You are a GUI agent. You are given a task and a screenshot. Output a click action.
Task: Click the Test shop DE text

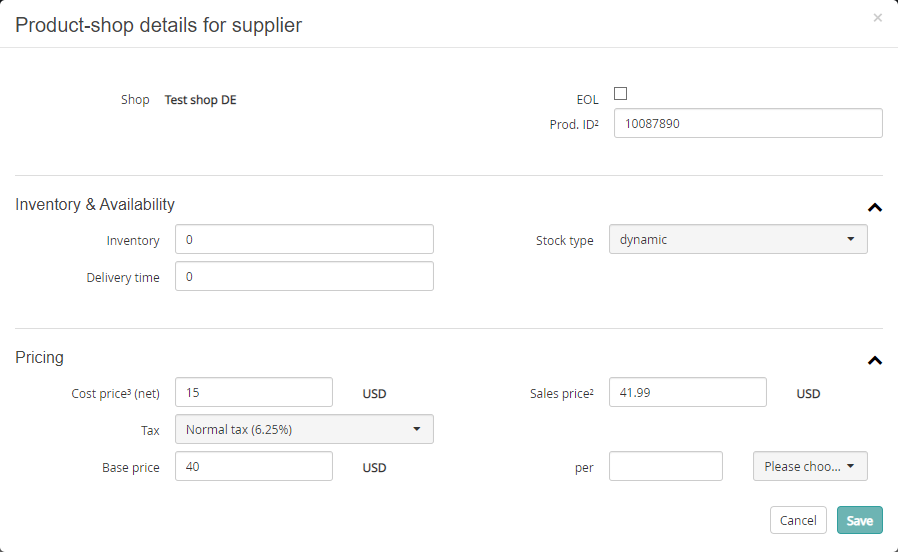click(x=200, y=100)
